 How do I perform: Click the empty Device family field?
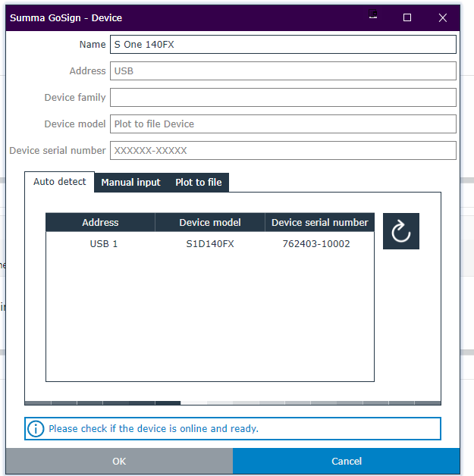283,97
